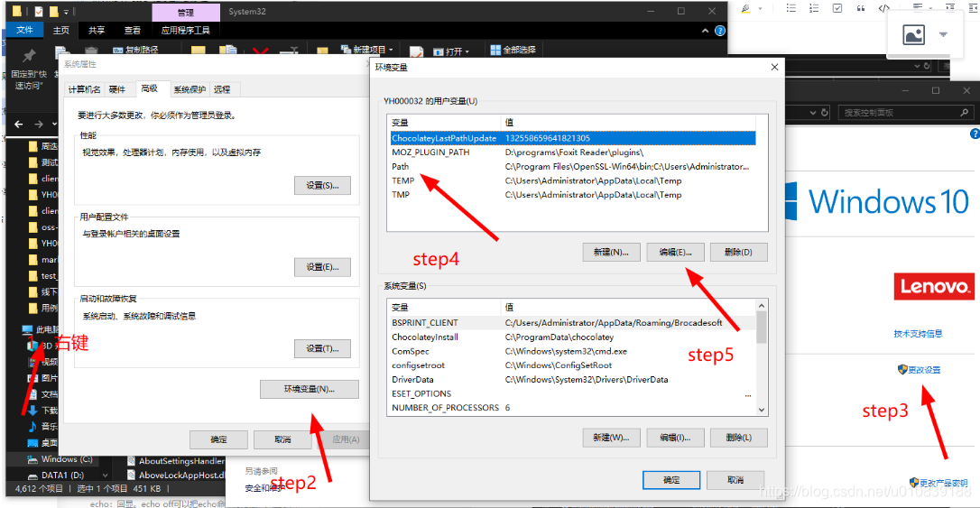Switch to the Home ribbon tab

coord(60,30)
